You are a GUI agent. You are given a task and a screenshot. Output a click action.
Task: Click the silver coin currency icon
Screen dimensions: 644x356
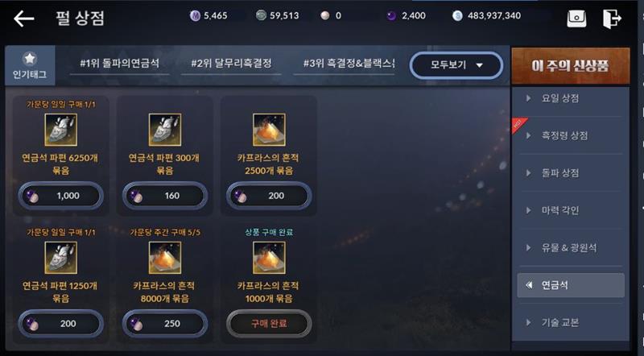click(457, 15)
